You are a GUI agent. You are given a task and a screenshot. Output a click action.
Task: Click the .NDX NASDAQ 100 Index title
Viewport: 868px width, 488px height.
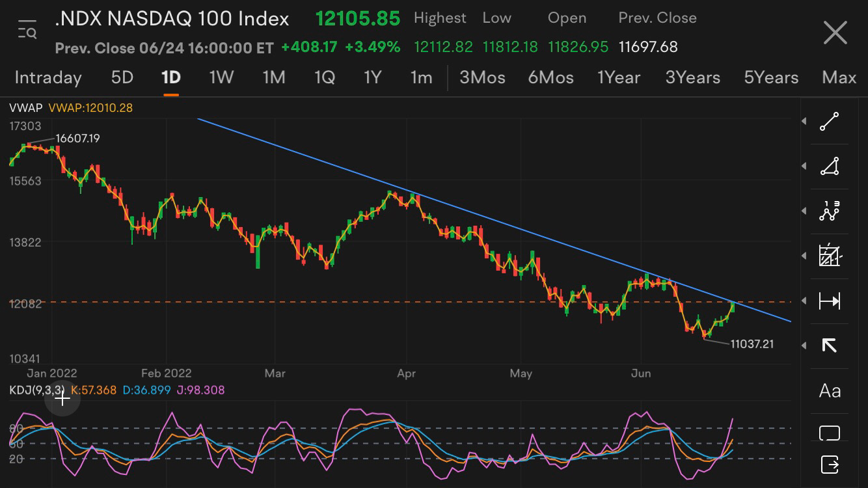tap(172, 19)
